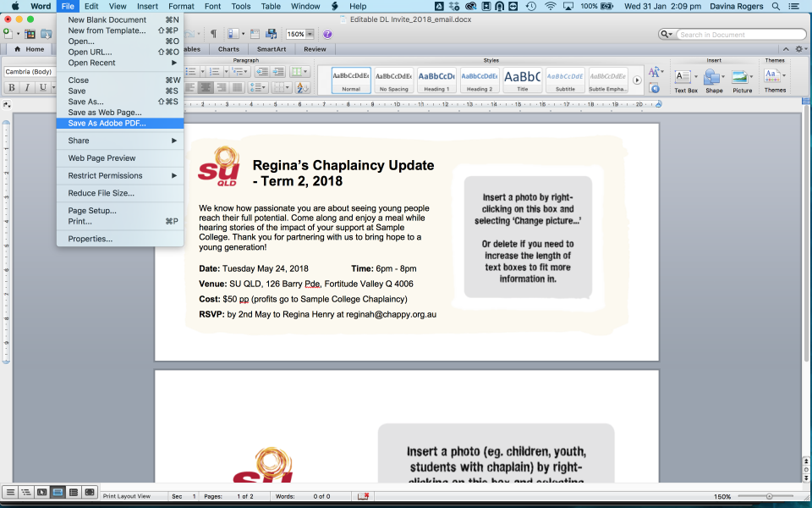Screen dimensions: 812x508
Task: Click the manage styles icon below Change Styles
Action: point(655,88)
